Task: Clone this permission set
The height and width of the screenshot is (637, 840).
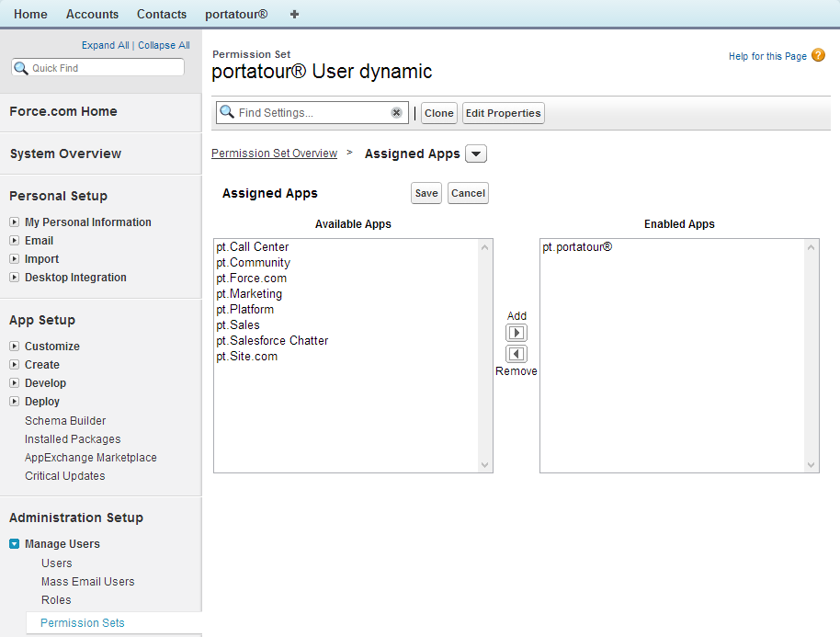Action: (439, 113)
